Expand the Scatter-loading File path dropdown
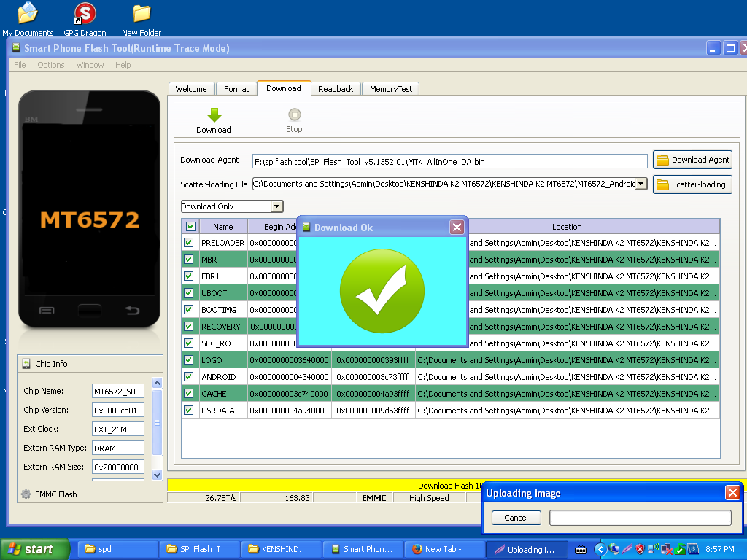The height and width of the screenshot is (560, 747). pyautogui.click(x=641, y=184)
